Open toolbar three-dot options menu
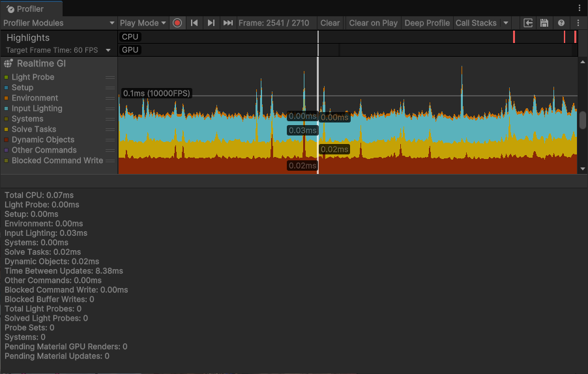This screenshot has height=374, width=588. point(578,23)
